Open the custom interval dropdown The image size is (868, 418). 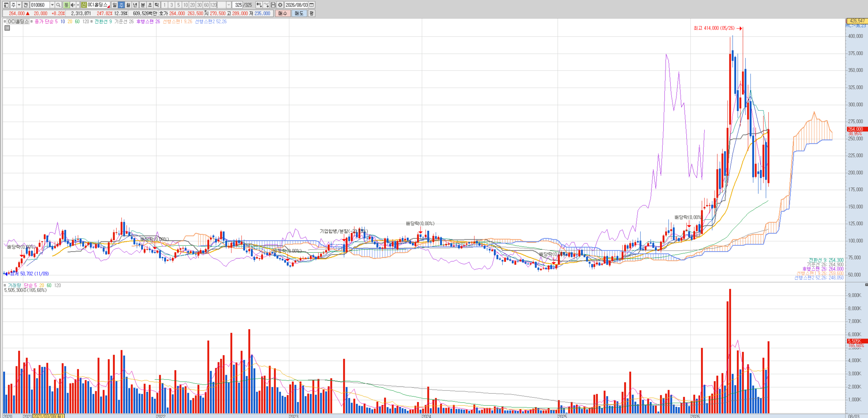(229, 5)
